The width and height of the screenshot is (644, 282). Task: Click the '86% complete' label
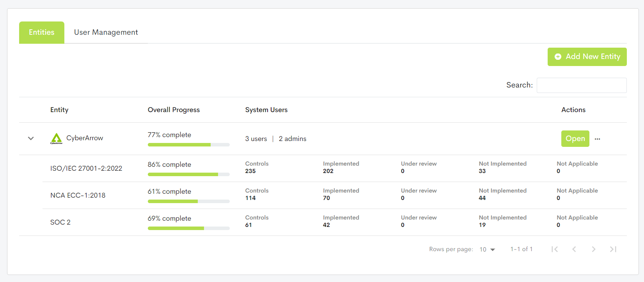tap(169, 164)
